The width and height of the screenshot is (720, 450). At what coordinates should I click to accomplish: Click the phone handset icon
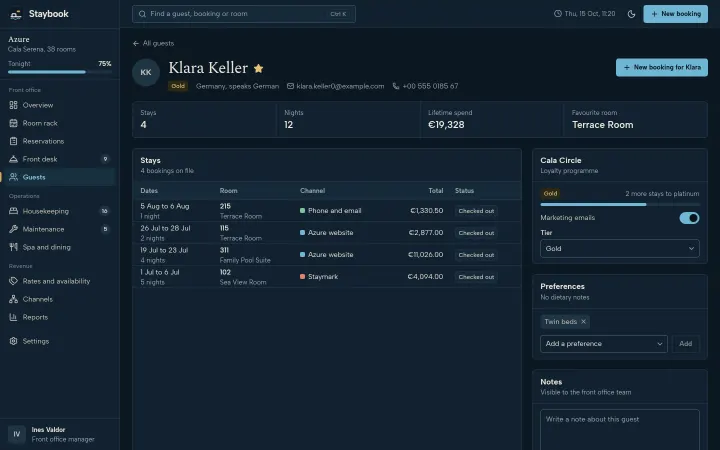pos(395,86)
